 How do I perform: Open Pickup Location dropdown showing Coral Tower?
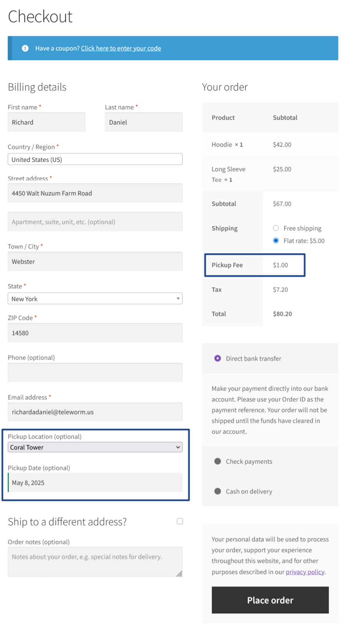(x=95, y=447)
